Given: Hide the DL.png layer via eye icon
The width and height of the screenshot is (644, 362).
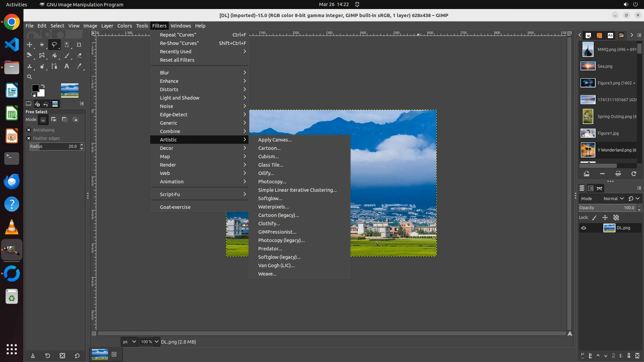Looking at the screenshot, I should click(584, 228).
